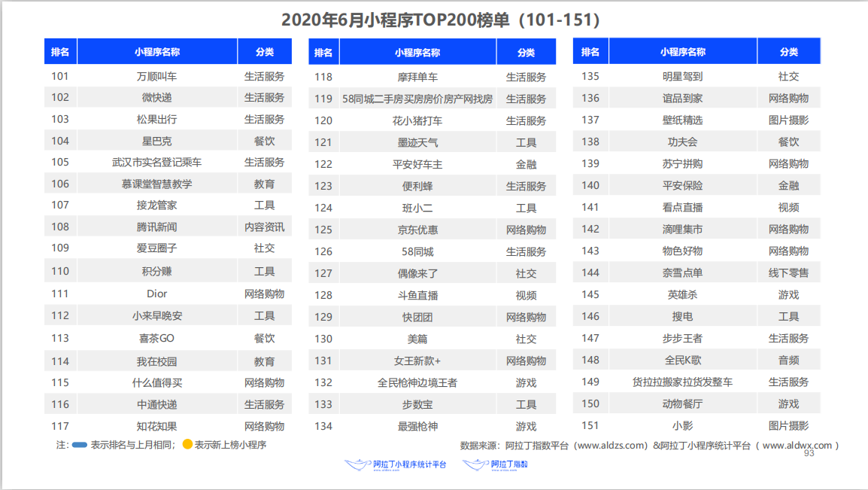Viewport: 868px width, 490px height.
Task: Select the 喜茶GO entry
Action: pyautogui.click(x=156, y=338)
